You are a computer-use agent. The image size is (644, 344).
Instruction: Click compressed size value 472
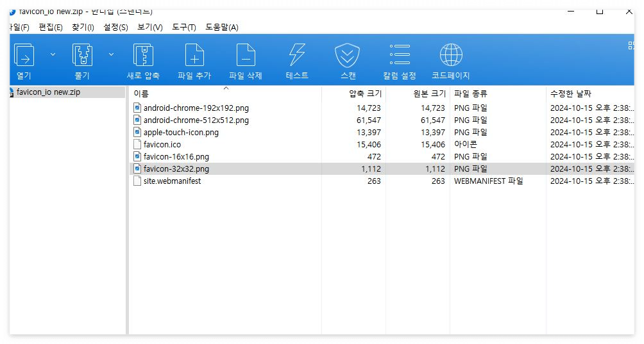click(374, 157)
